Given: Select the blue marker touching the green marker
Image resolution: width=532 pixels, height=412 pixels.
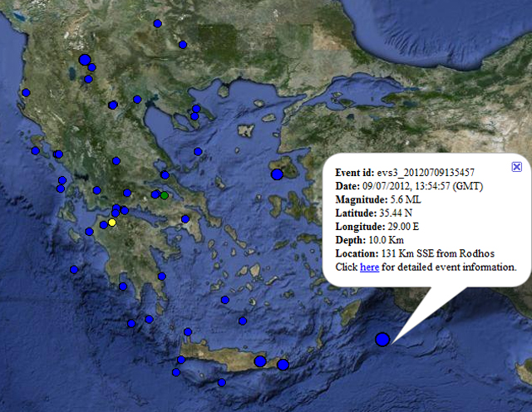Looking at the screenshot, I should point(155,195).
